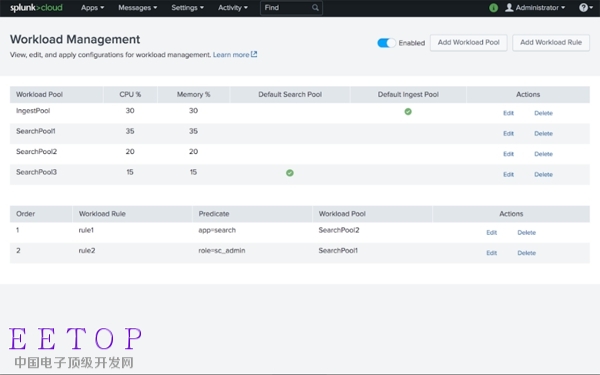Open the help question-mark menu

click(x=585, y=8)
